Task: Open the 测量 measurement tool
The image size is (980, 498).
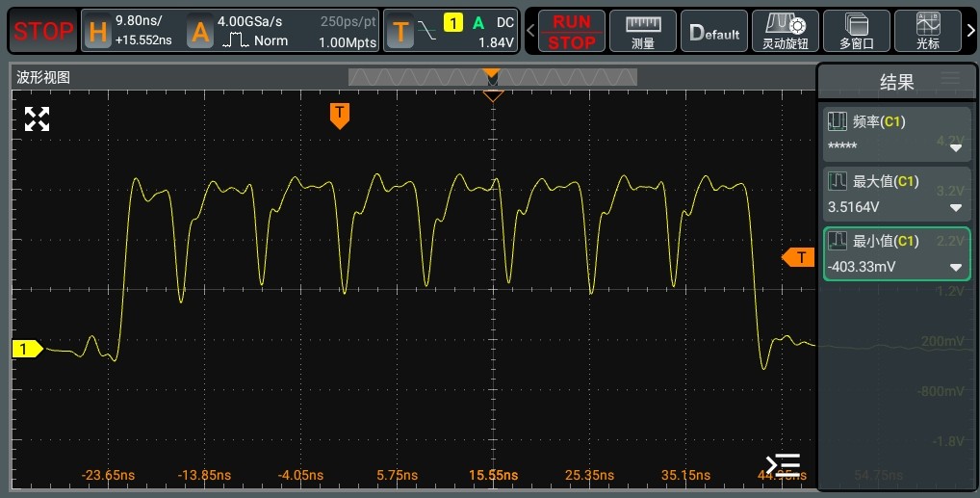Action: click(643, 32)
